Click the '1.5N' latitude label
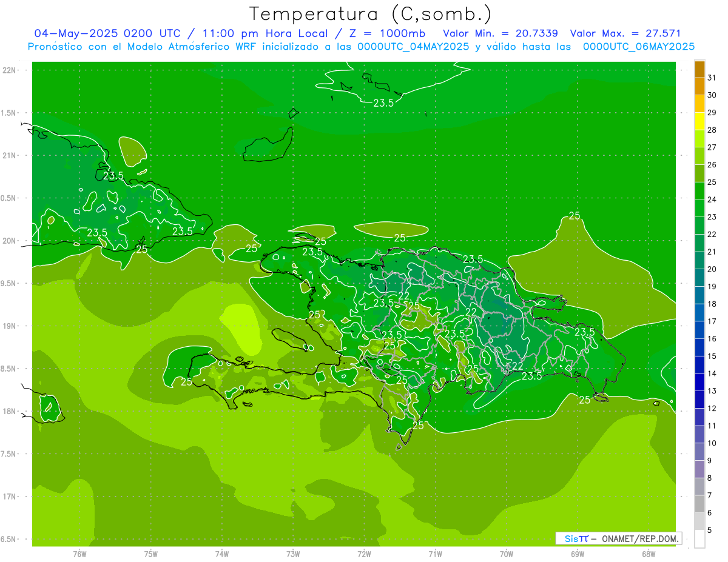The width and height of the screenshot is (728, 562). pos(9,113)
